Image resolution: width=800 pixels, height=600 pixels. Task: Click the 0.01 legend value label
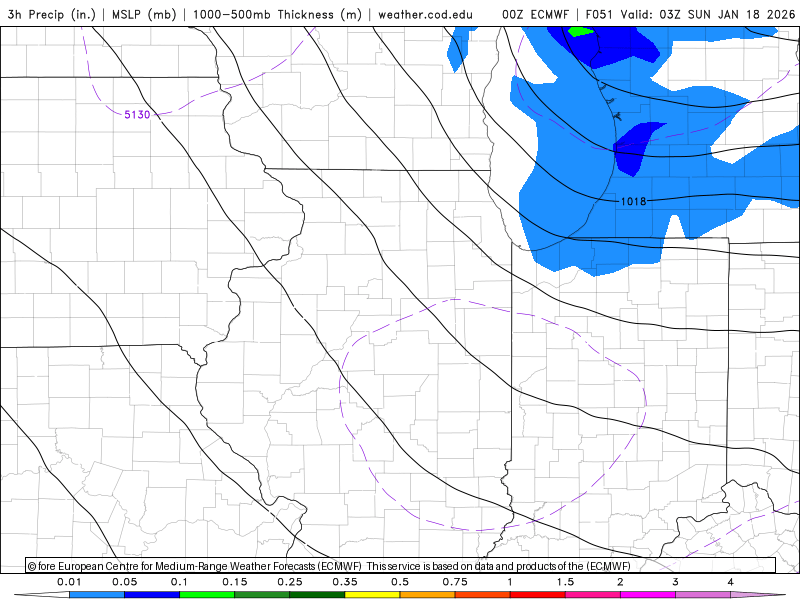click(x=69, y=582)
